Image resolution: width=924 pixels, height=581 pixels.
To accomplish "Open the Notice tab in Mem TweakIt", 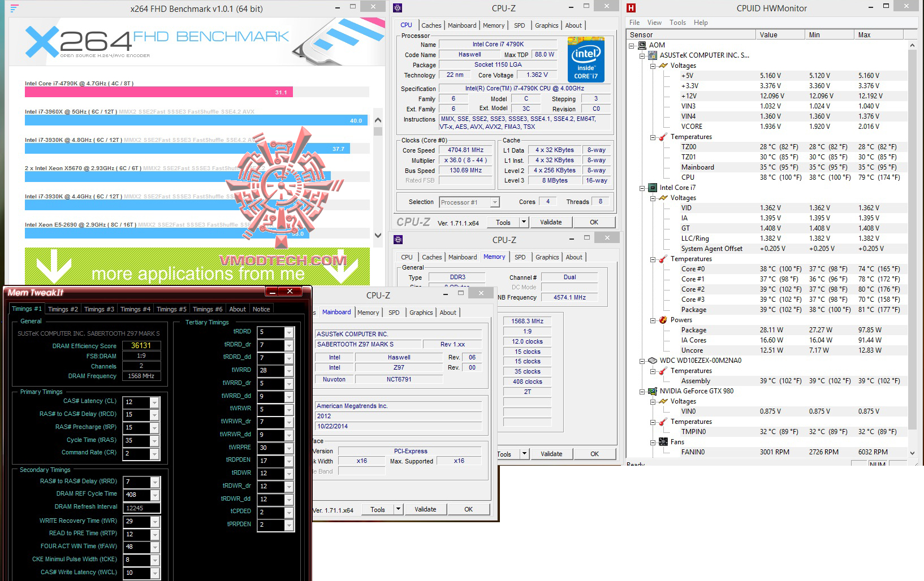I will click(261, 309).
